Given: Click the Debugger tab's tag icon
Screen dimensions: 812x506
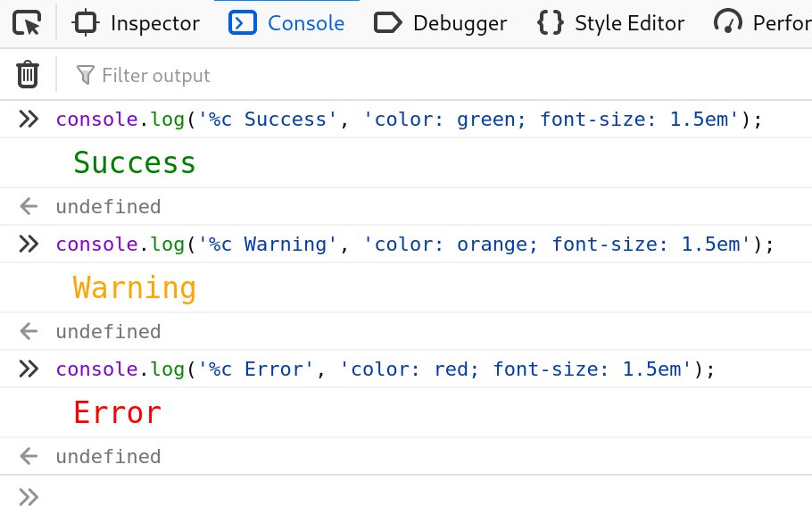Looking at the screenshot, I should tap(388, 23).
